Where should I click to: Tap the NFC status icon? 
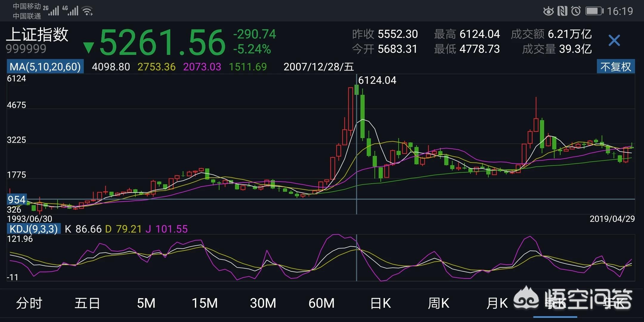(x=562, y=11)
